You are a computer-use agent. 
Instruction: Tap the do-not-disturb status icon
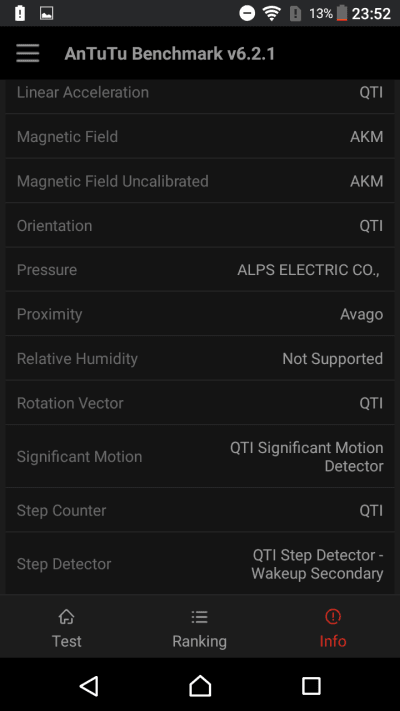pos(247,14)
